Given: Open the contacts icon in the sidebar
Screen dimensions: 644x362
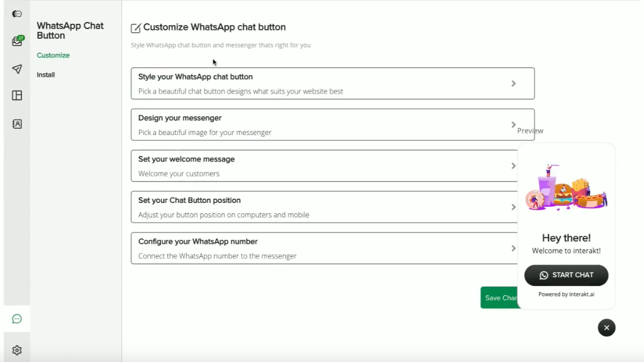Looking at the screenshot, I should tap(17, 124).
